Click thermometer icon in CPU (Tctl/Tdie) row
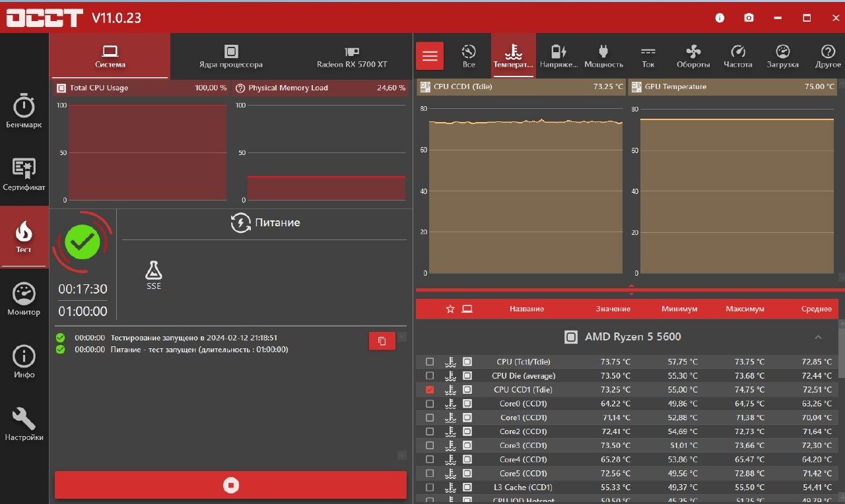The width and height of the screenshot is (845, 504). (x=450, y=362)
